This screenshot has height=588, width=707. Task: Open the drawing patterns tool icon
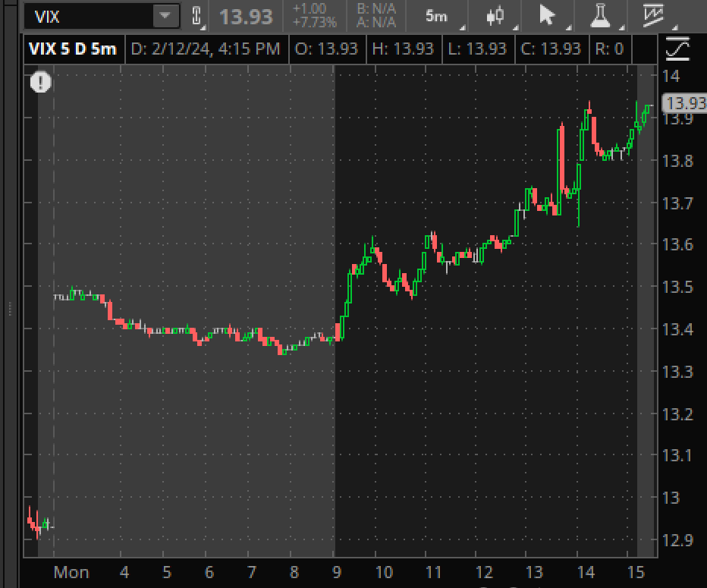coord(654,16)
